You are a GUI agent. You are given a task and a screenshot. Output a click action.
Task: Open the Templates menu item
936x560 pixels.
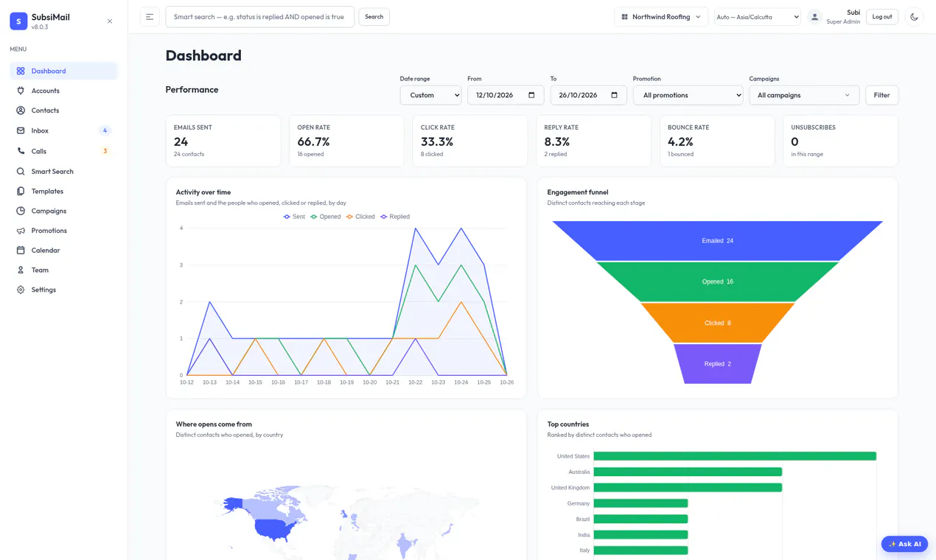pyautogui.click(x=64, y=192)
